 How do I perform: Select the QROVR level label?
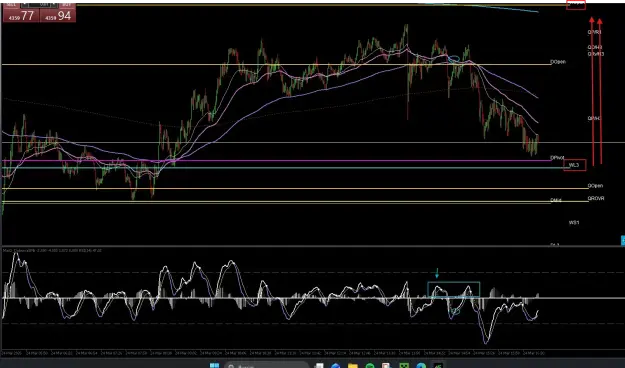[x=596, y=198]
